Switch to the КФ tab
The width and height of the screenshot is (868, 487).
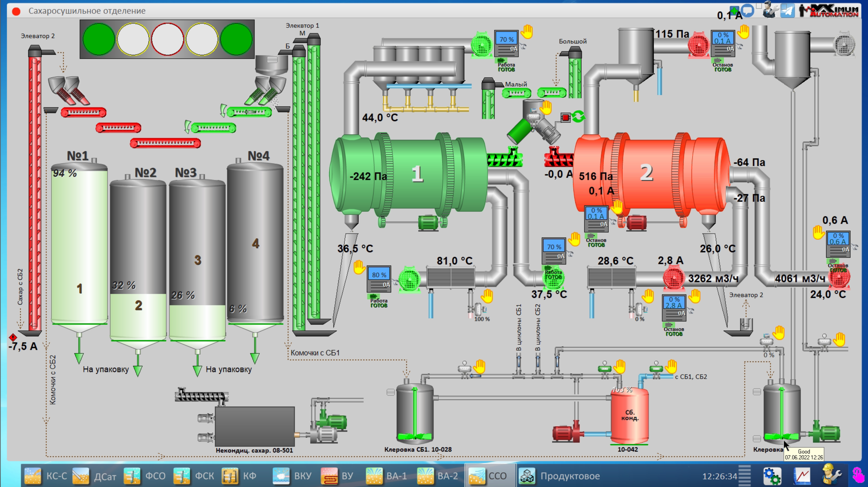(239, 476)
